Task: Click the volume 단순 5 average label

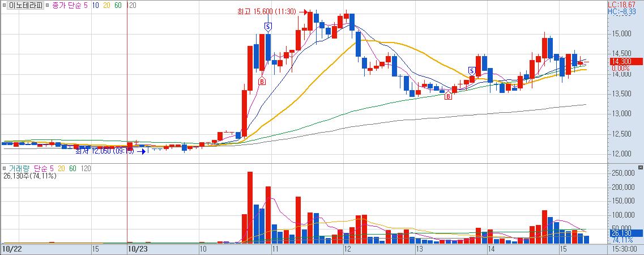Action: 44,168
